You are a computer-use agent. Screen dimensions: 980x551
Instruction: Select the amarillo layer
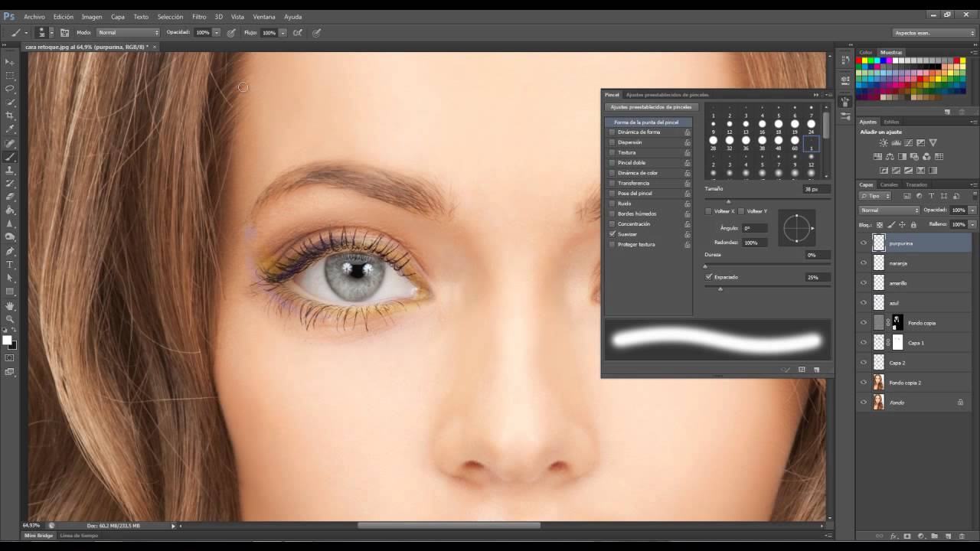click(898, 283)
